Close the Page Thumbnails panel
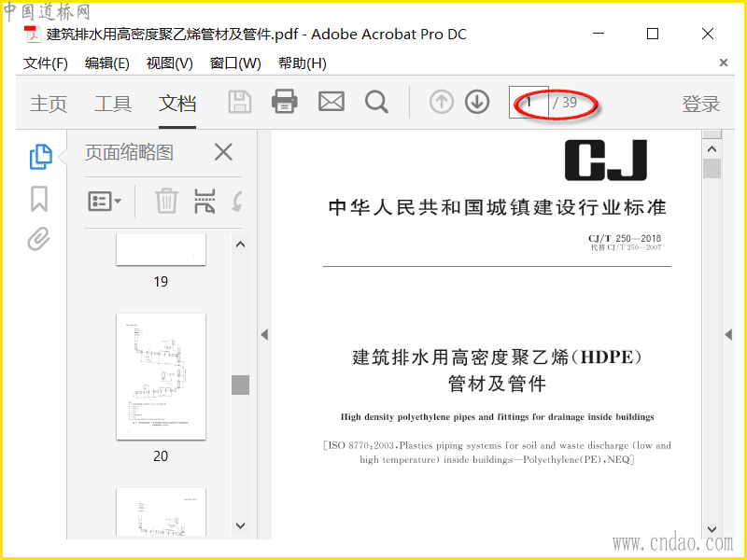The image size is (747, 560). pos(223,152)
